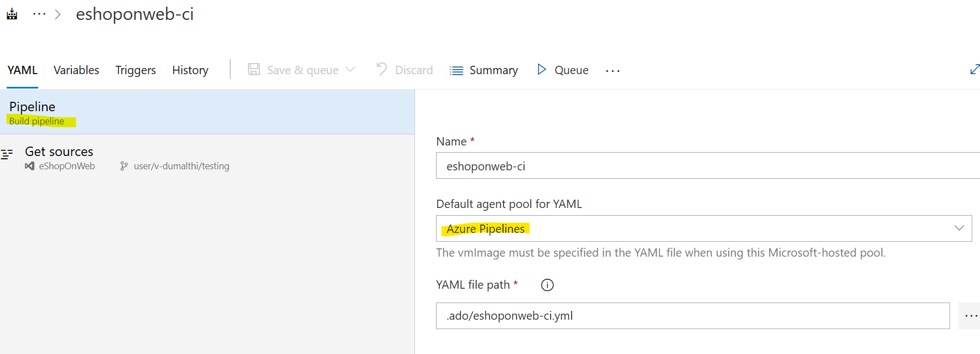980x354 pixels.
Task: Open the History tab
Action: [x=190, y=70]
